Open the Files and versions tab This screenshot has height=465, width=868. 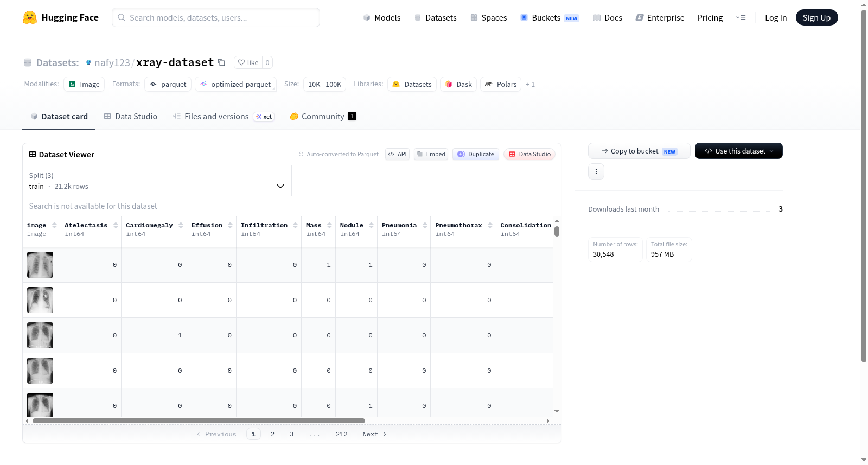pyautogui.click(x=224, y=117)
